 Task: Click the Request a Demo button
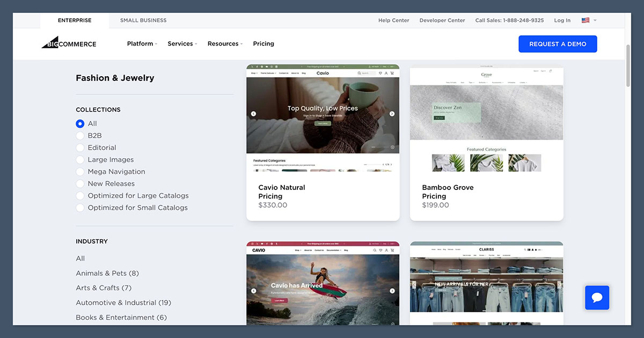558,44
